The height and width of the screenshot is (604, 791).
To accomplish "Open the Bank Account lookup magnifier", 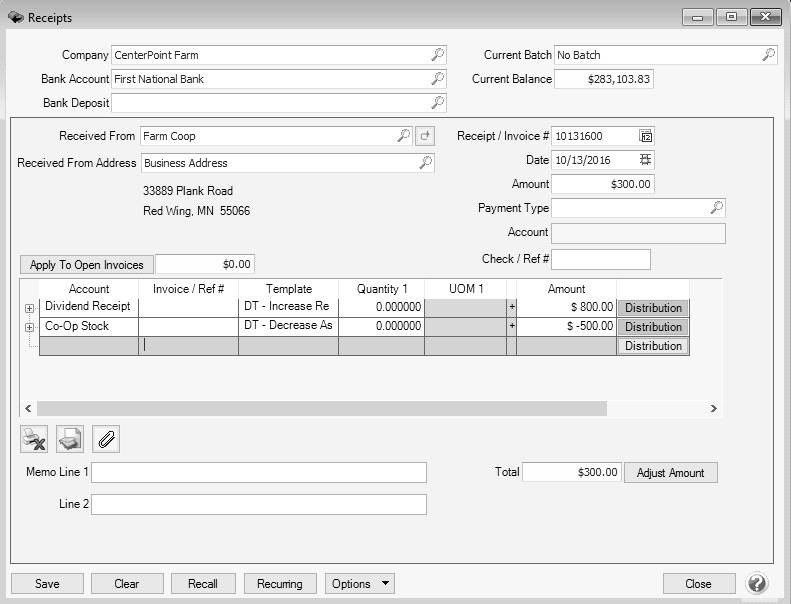I will coord(437,79).
